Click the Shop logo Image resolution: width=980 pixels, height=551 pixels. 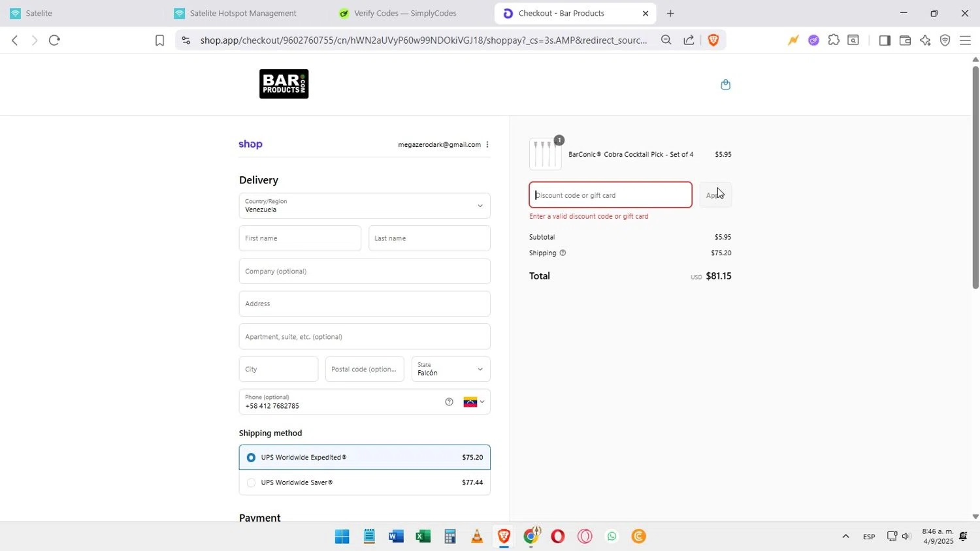pyautogui.click(x=251, y=144)
